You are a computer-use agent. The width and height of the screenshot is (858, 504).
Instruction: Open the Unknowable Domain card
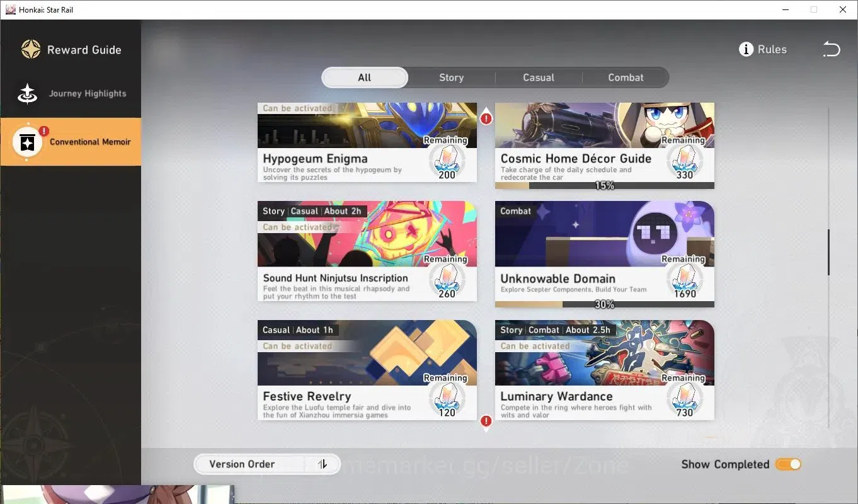(605, 255)
